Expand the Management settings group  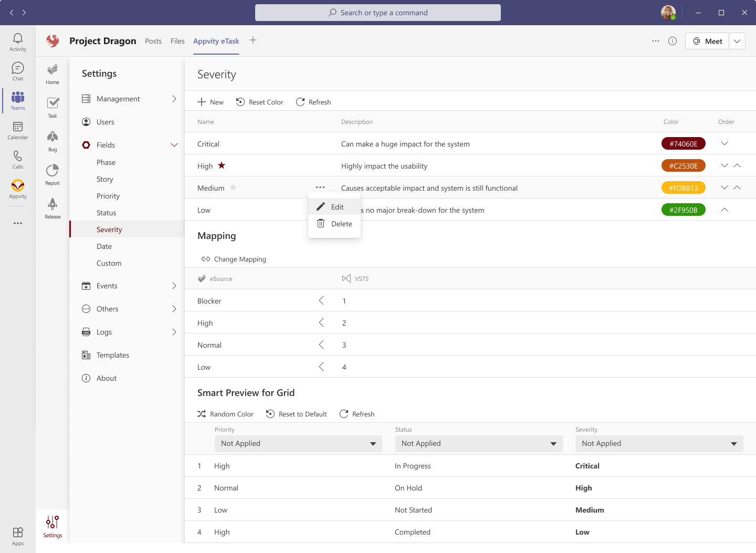[x=174, y=99]
